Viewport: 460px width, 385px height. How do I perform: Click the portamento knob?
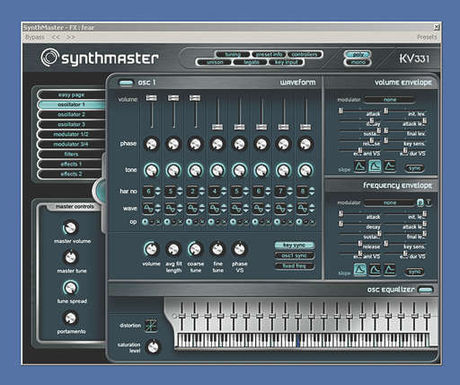tap(70, 318)
